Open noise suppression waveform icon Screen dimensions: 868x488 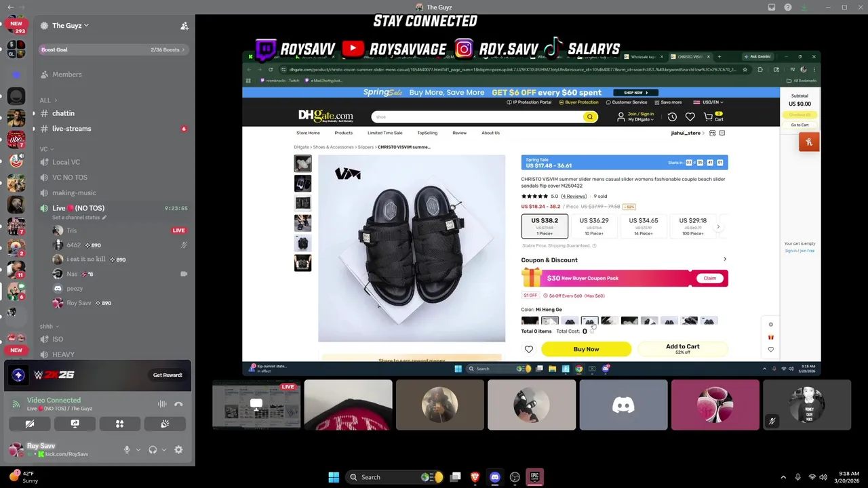tap(162, 404)
